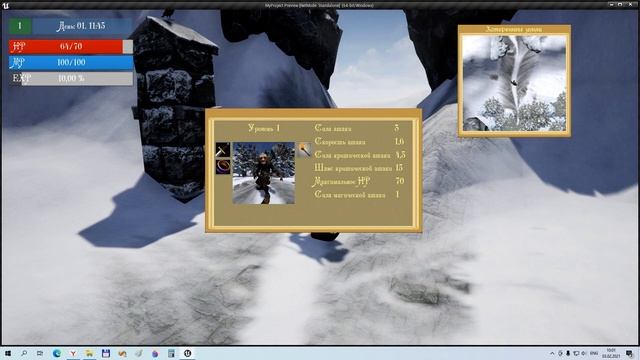Expand the hidden system tray icons
Viewport: 640px width, 360px height.
[x=552, y=353]
